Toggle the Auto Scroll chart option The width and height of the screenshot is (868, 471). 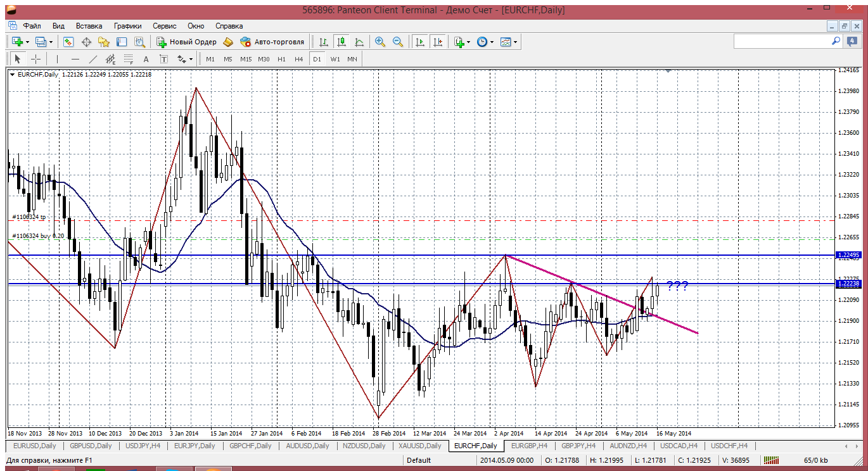click(x=419, y=42)
